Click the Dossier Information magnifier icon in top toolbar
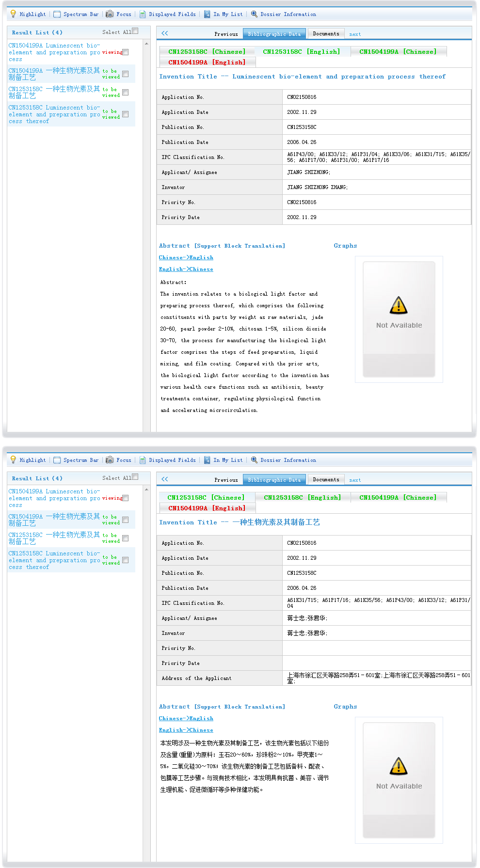 point(254,14)
